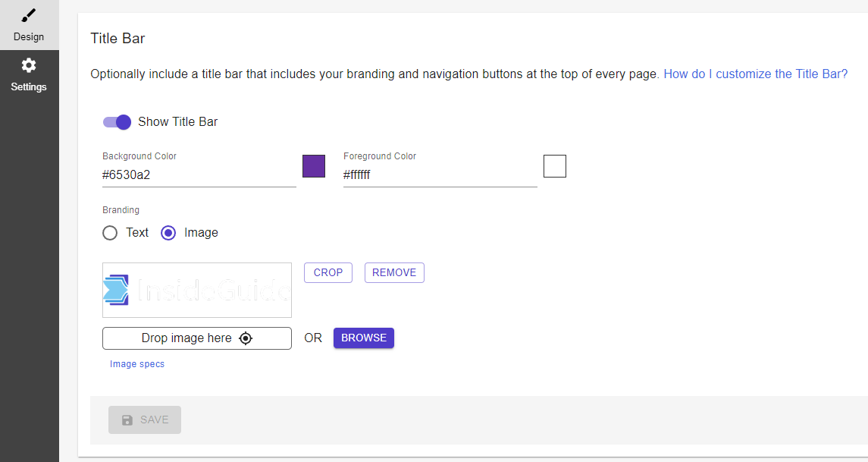Open the Design brush icon

coord(29,15)
